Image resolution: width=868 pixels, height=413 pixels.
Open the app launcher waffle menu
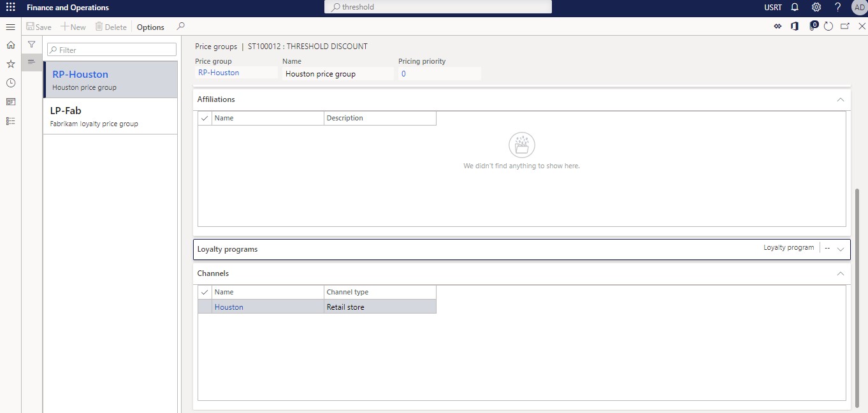click(10, 8)
